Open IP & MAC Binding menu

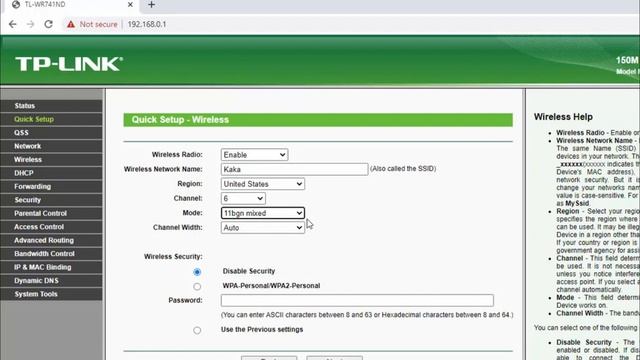[x=51, y=267]
